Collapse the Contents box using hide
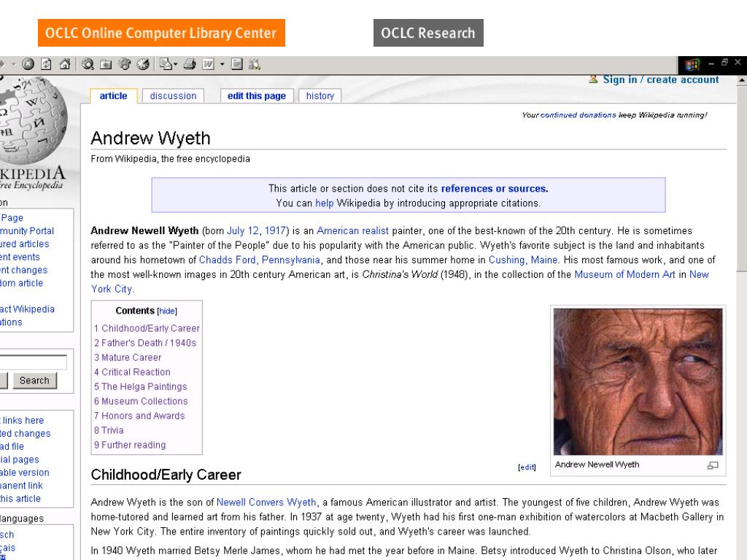 (x=167, y=311)
